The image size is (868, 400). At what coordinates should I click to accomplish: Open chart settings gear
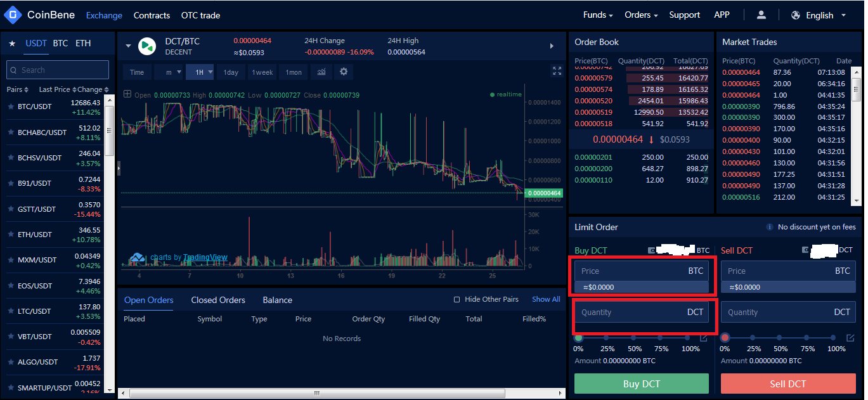[344, 72]
